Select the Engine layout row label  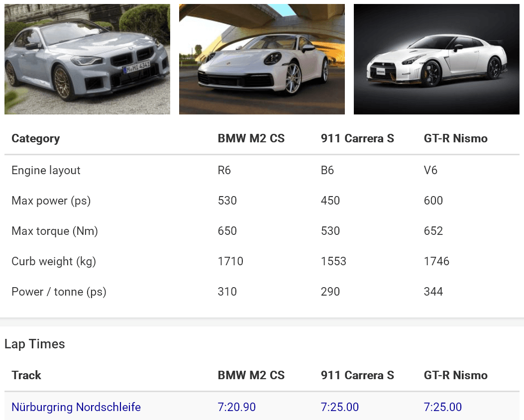46,170
